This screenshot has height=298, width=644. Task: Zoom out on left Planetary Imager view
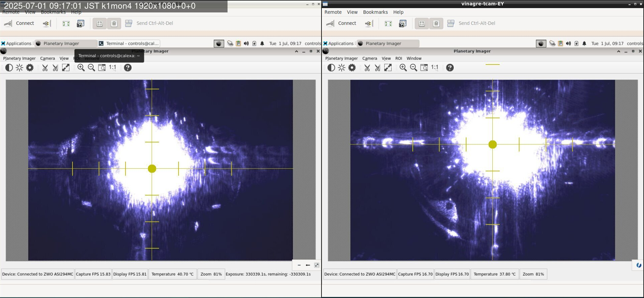pyautogui.click(x=91, y=68)
